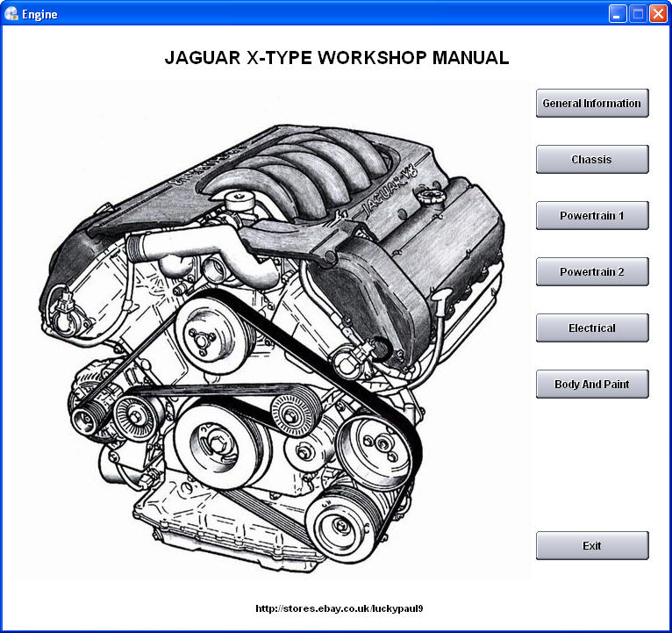
Task: Click the Jaguar V6 engine illustration
Action: point(271,329)
